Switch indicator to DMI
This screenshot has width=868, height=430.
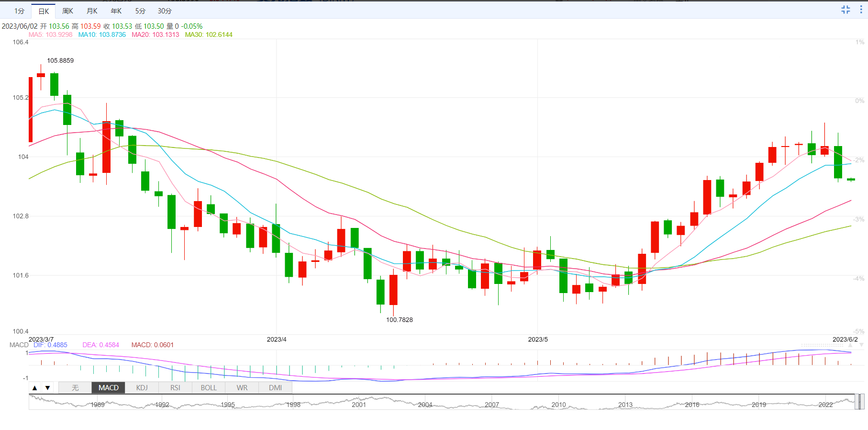tap(275, 388)
